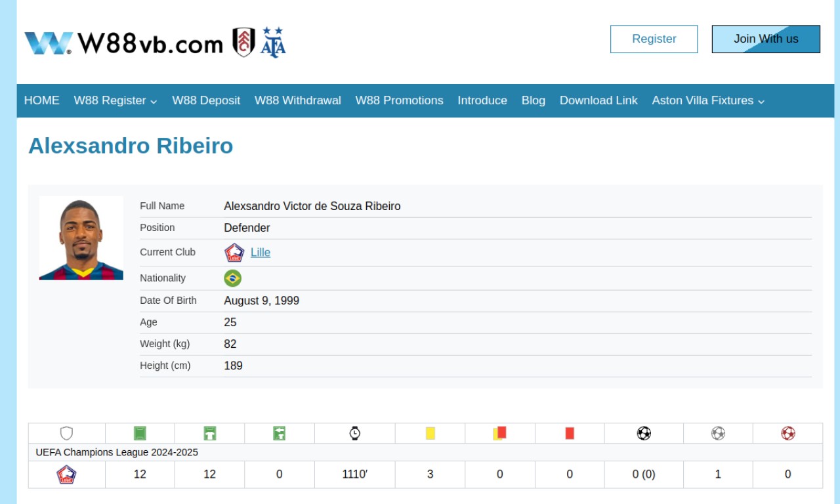The height and width of the screenshot is (504, 840).
Task: Click the green pitch appearances icon
Action: pyautogui.click(x=140, y=433)
